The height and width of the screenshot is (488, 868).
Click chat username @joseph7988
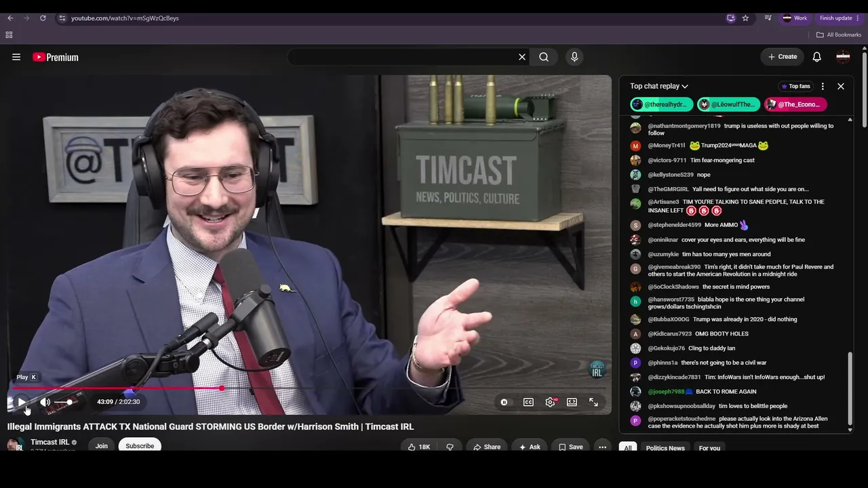(x=666, y=392)
